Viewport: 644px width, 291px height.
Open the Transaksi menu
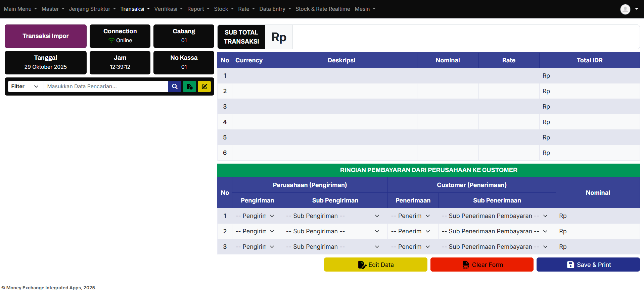pos(135,9)
